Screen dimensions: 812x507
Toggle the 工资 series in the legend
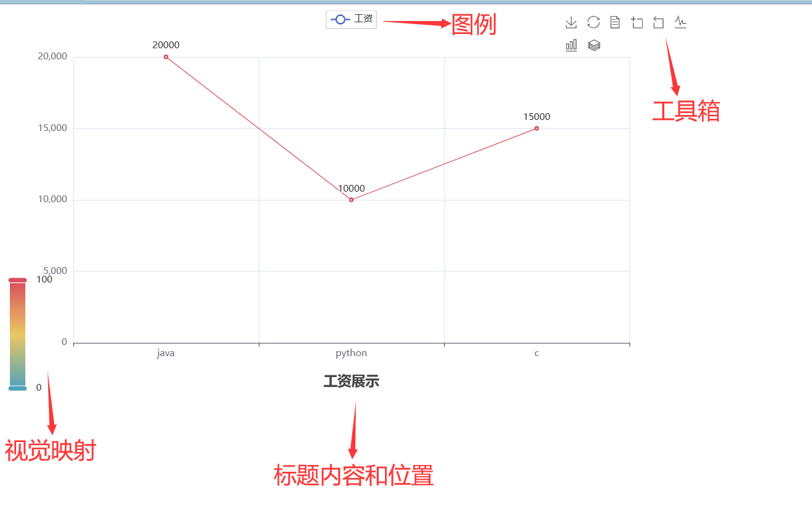click(x=363, y=19)
